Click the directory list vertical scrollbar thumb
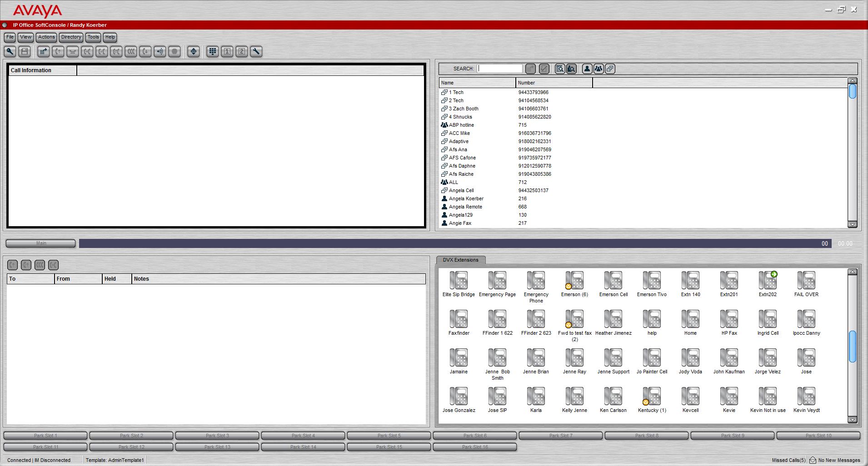The image size is (868, 466). click(853, 91)
